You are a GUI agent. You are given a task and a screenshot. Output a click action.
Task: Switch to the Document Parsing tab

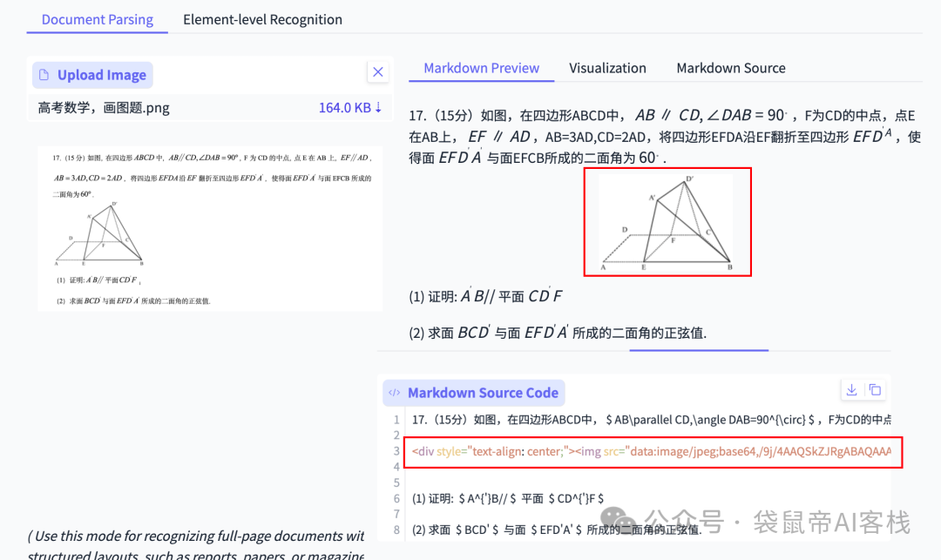coord(98,20)
